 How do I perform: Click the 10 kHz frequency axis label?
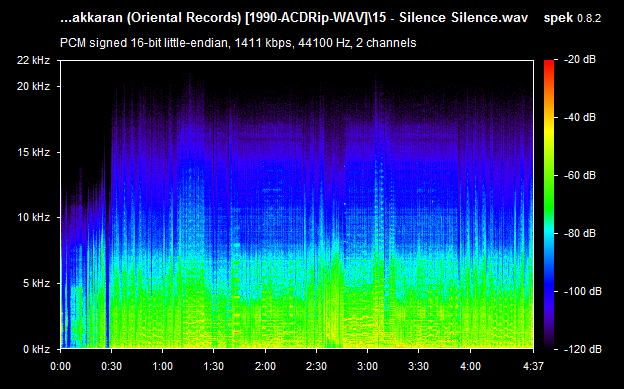point(33,217)
